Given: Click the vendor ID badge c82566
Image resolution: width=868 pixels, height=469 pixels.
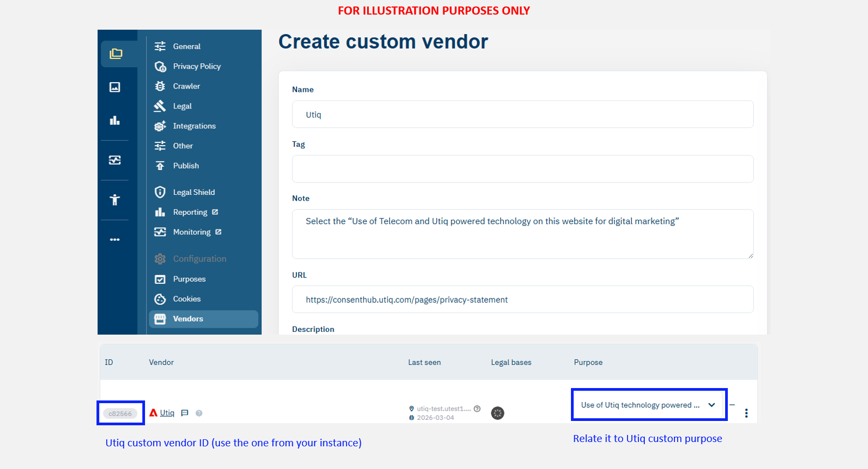Looking at the screenshot, I should click(x=120, y=413).
